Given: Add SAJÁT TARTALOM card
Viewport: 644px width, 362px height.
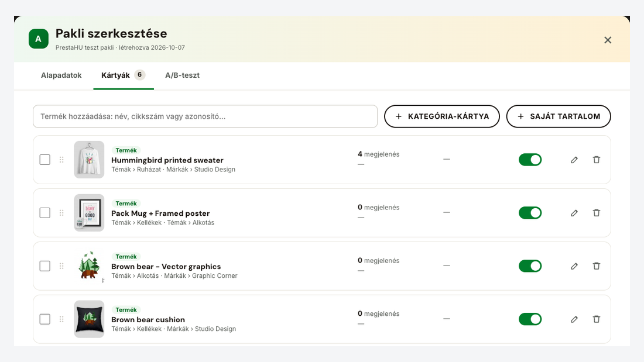Looking at the screenshot, I should 559,116.
